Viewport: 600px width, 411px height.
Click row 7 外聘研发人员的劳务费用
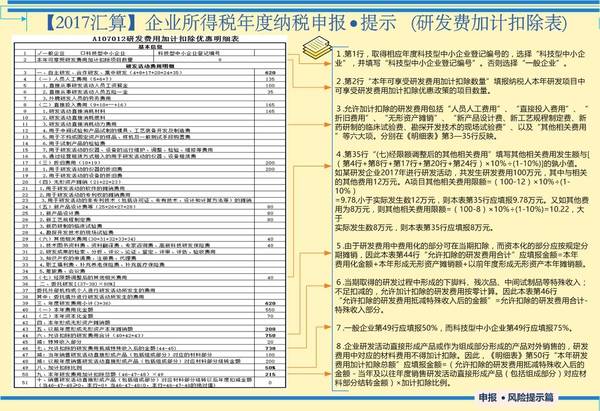tap(150, 98)
